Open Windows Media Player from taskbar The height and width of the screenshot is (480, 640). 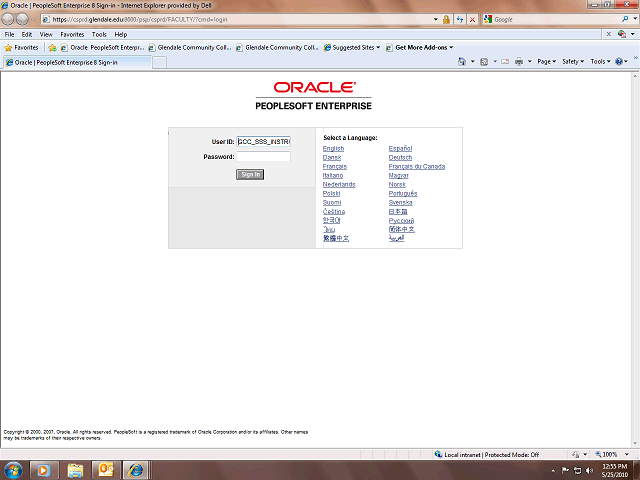[44, 471]
